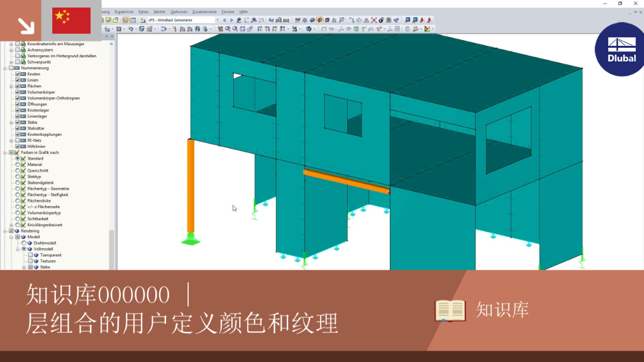Viewport: 644px width, 362px height.
Task: Go to previous load case arrow
Action: [x=225, y=20]
